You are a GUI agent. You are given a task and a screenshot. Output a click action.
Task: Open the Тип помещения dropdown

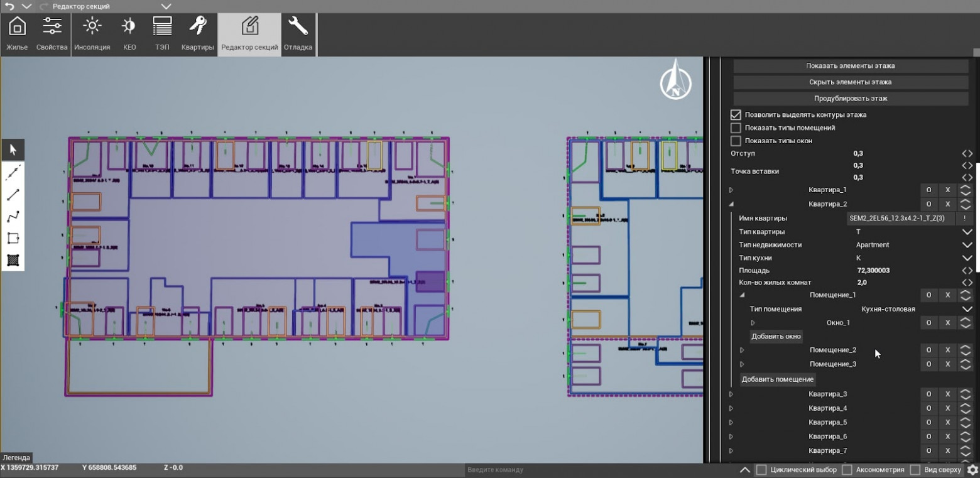pos(967,309)
